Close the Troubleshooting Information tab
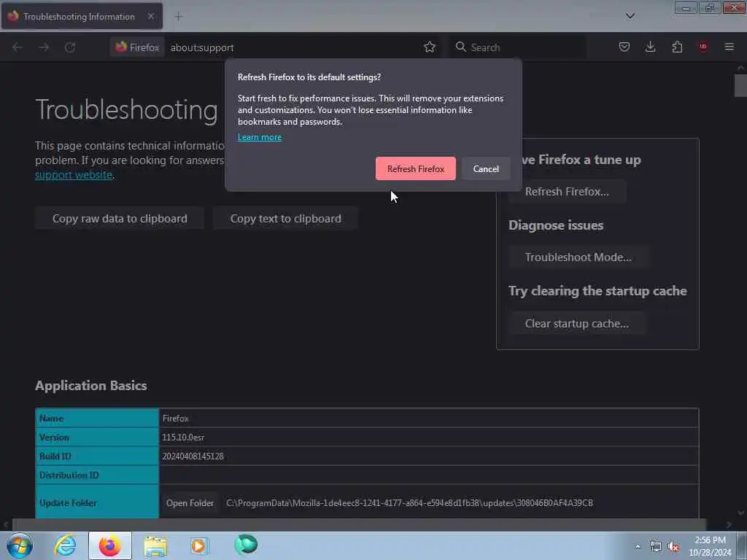This screenshot has height=560, width=747. 150,16
